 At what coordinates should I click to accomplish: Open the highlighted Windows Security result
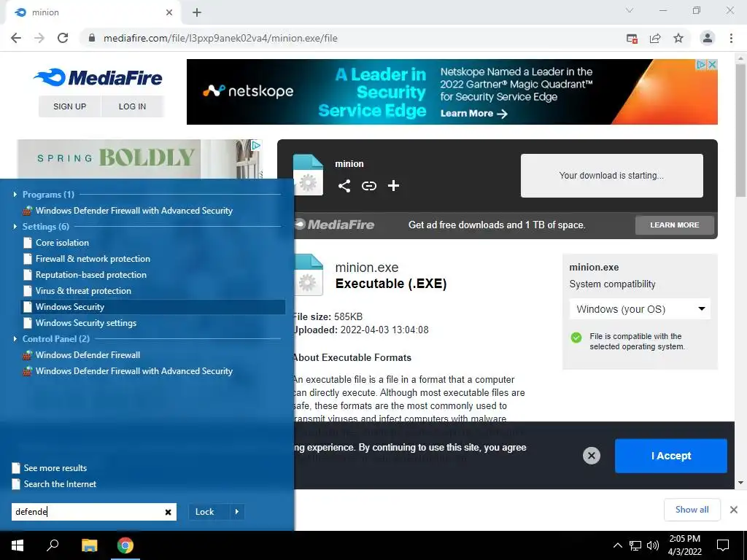click(153, 307)
